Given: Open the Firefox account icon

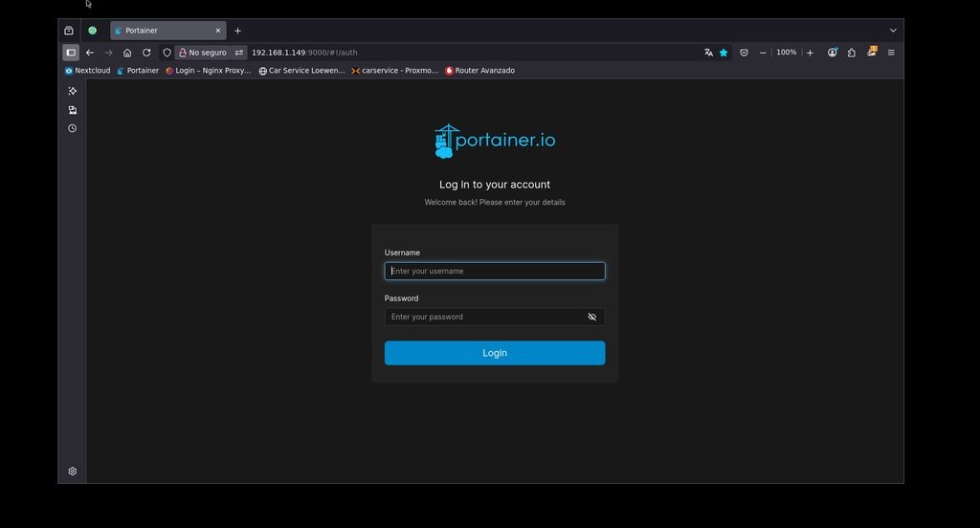Looking at the screenshot, I should pos(833,53).
